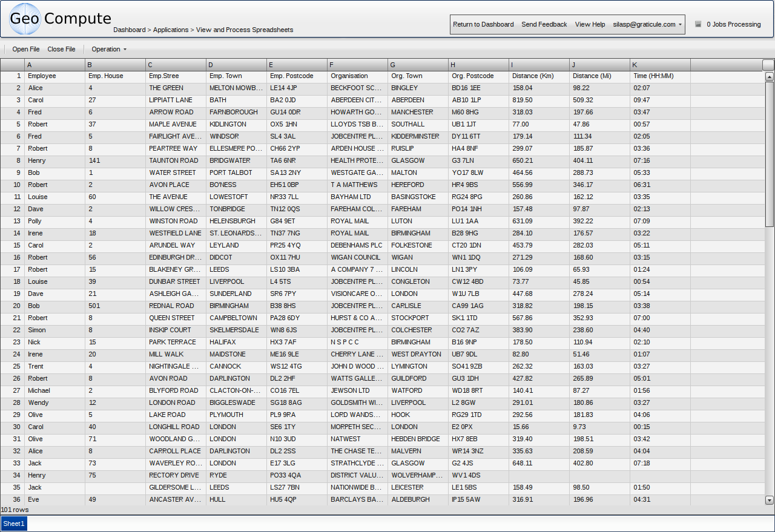
Task: Click the 'JEWSON LTD' cell
Action: point(358,390)
